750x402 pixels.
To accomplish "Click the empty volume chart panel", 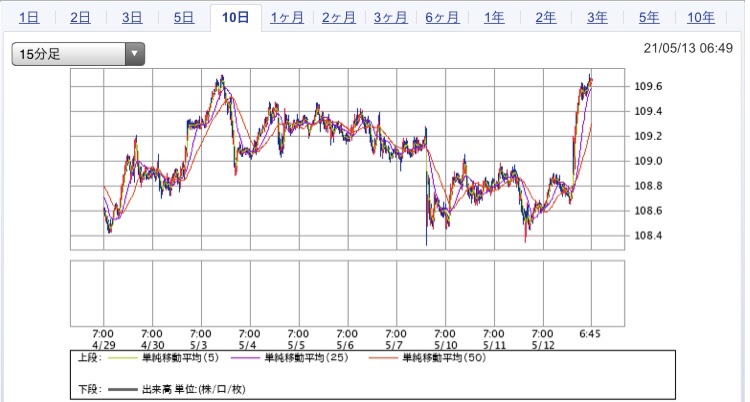I will click(347, 293).
